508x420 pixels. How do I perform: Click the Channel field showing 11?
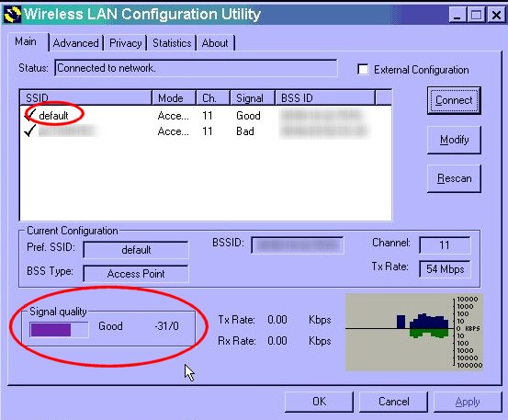pyautogui.click(x=445, y=245)
